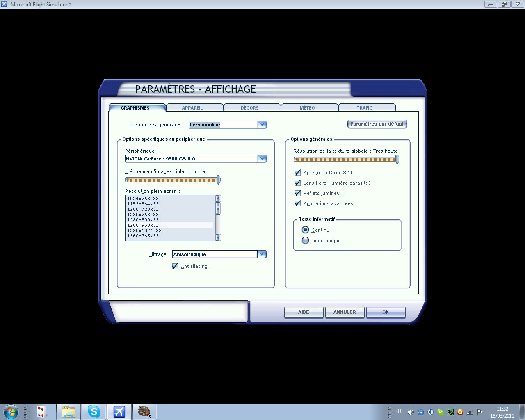Click the Fréquence d'images cible slider handle
525x420 pixels.
(x=218, y=179)
